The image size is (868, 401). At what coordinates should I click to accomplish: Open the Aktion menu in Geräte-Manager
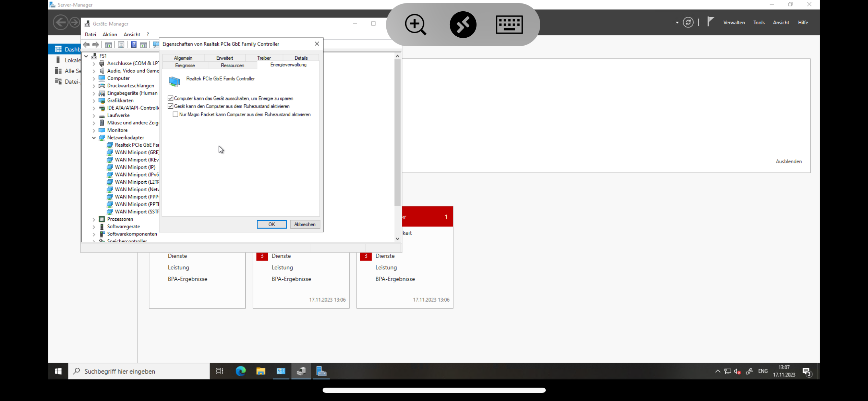click(110, 34)
